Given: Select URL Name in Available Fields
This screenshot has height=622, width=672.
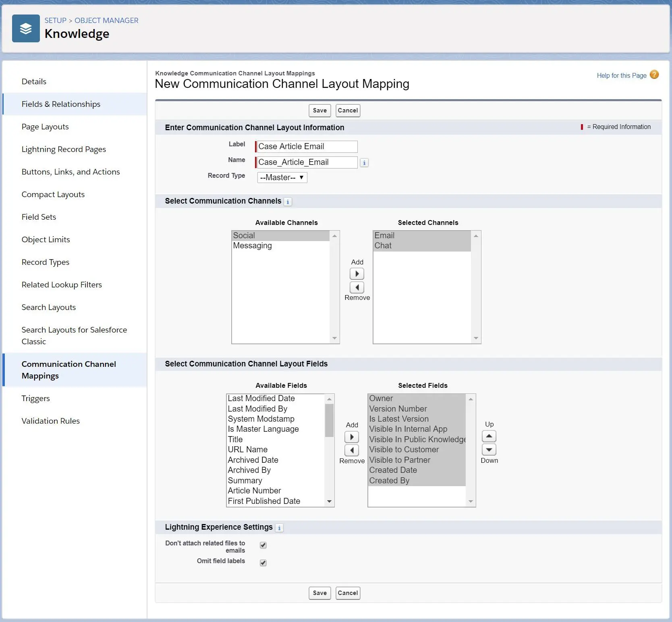Looking at the screenshot, I should 276,449.
